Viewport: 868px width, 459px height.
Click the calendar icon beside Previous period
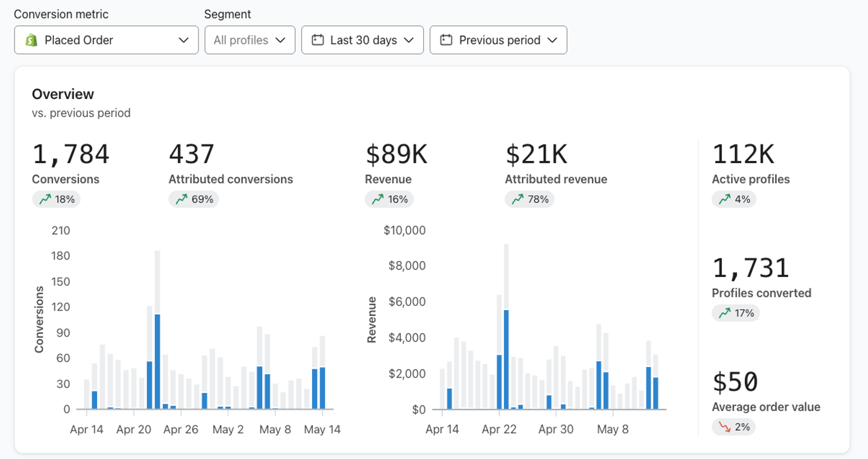click(x=446, y=40)
